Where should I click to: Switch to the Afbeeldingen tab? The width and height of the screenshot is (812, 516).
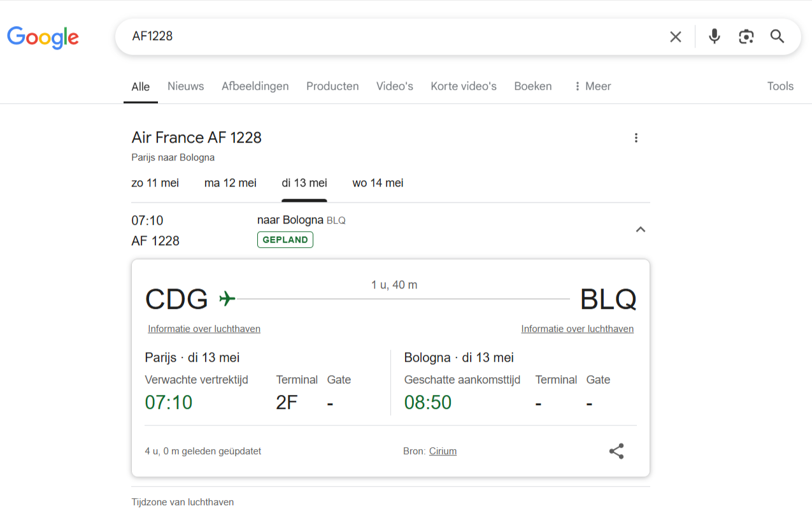(255, 86)
